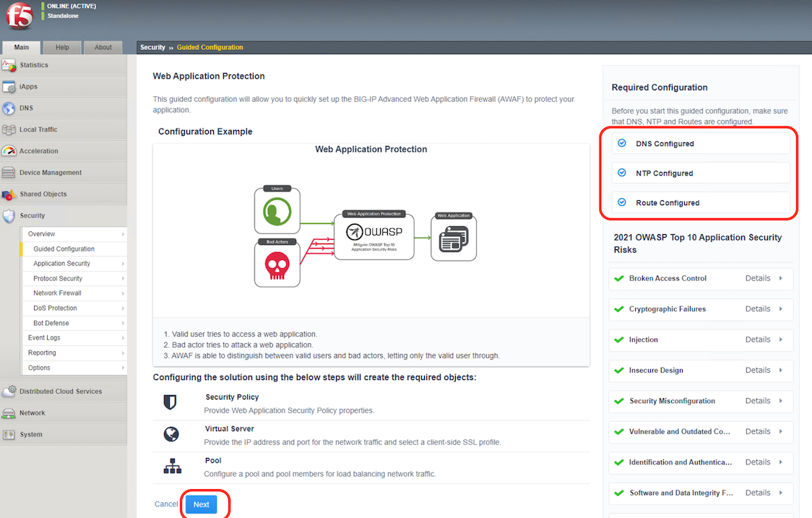The height and width of the screenshot is (518, 812).
Task: Click Guided Configuration breadcrumb link
Action: tap(210, 47)
